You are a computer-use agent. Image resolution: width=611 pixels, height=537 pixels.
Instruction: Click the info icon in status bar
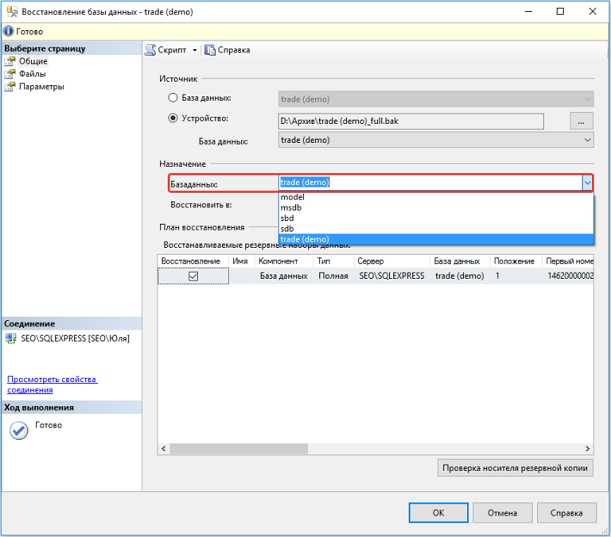(x=8, y=32)
